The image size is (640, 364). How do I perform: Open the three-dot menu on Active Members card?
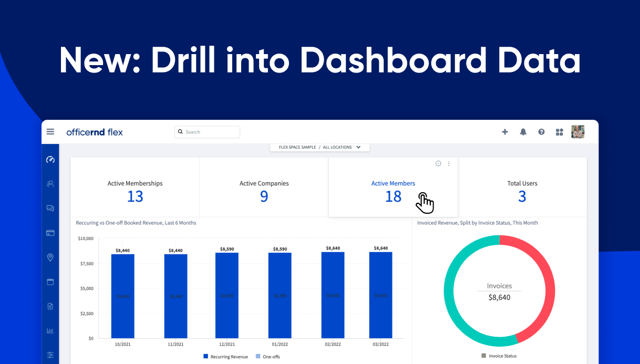449,163
